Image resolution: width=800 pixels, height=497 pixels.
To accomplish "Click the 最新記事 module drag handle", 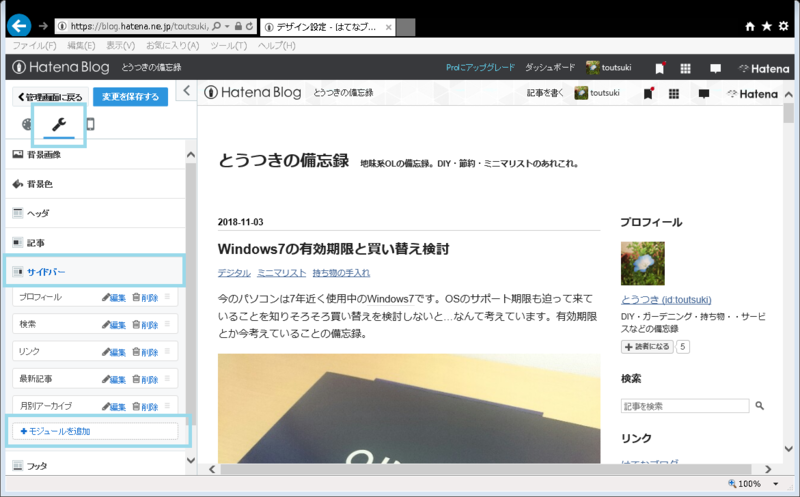I will pos(167,378).
